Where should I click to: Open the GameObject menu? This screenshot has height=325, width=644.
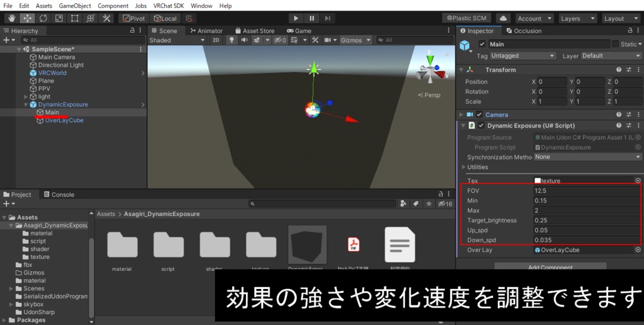click(x=74, y=6)
